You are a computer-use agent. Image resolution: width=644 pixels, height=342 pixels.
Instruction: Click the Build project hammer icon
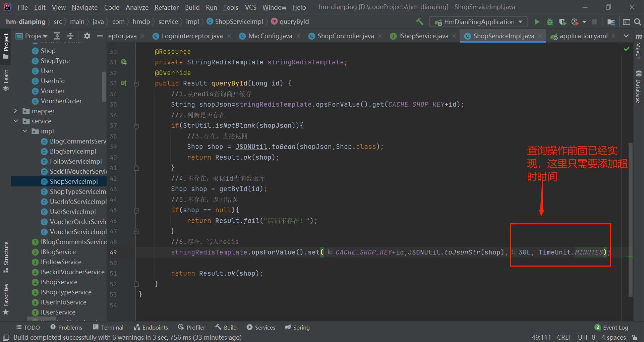tap(420, 22)
